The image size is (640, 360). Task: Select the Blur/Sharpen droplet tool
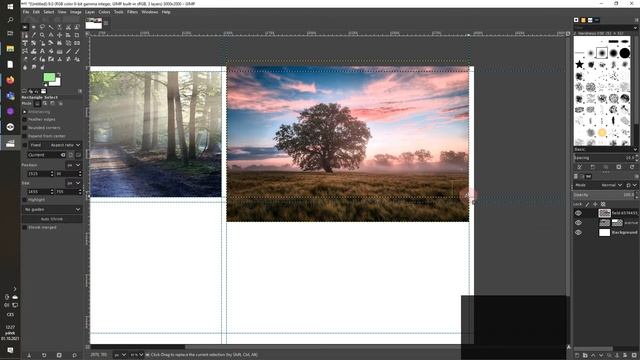coord(25,67)
